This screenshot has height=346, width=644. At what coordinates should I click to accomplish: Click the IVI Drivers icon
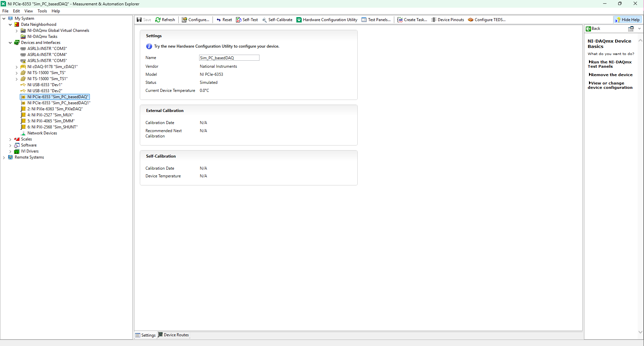pos(17,151)
